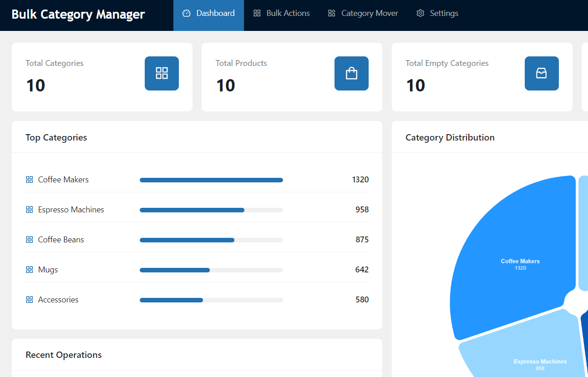Click the Mugs count value 642
The height and width of the screenshot is (377, 588).
(x=362, y=270)
